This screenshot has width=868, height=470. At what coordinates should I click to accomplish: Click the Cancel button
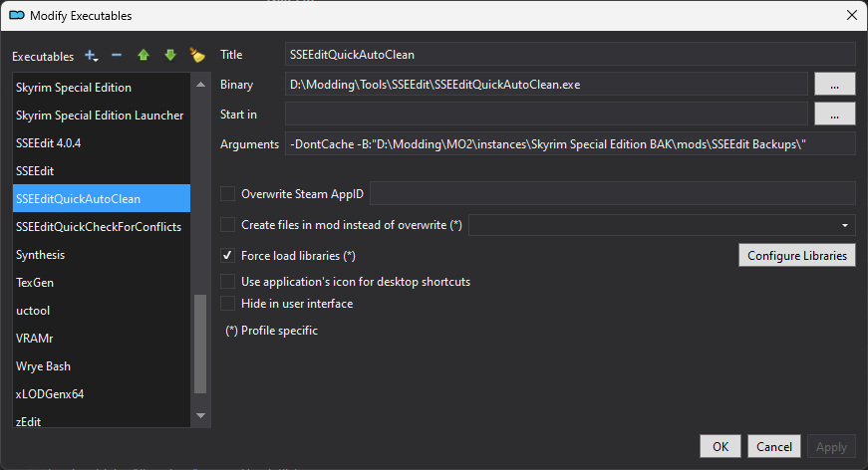[x=774, y=446]
